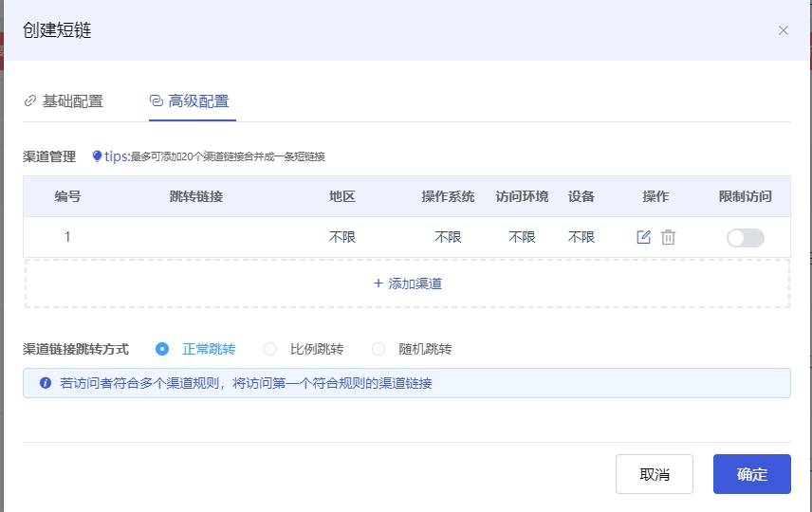The image size is (812, 512).
Task: Click the 操作系统 column header
Action: pos(448,196)
